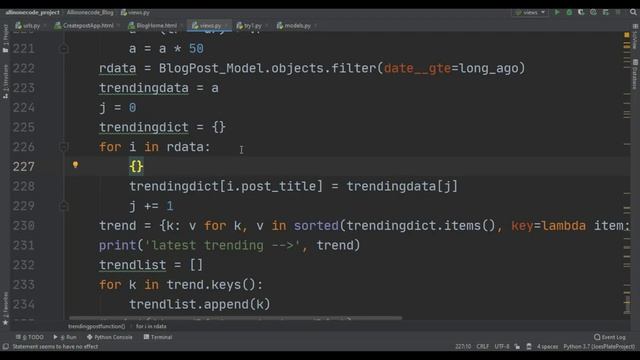640x360 pixels.
Task: Click Allinonecode_Blog breadcrumb in navigation bar
Action: click(90, 13)
